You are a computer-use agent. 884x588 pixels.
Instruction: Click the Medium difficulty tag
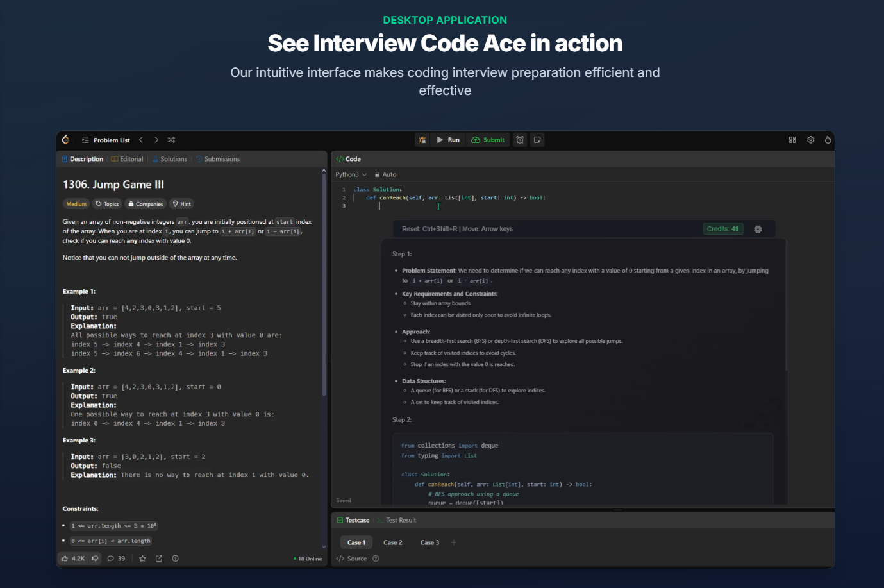click(76, 204)
